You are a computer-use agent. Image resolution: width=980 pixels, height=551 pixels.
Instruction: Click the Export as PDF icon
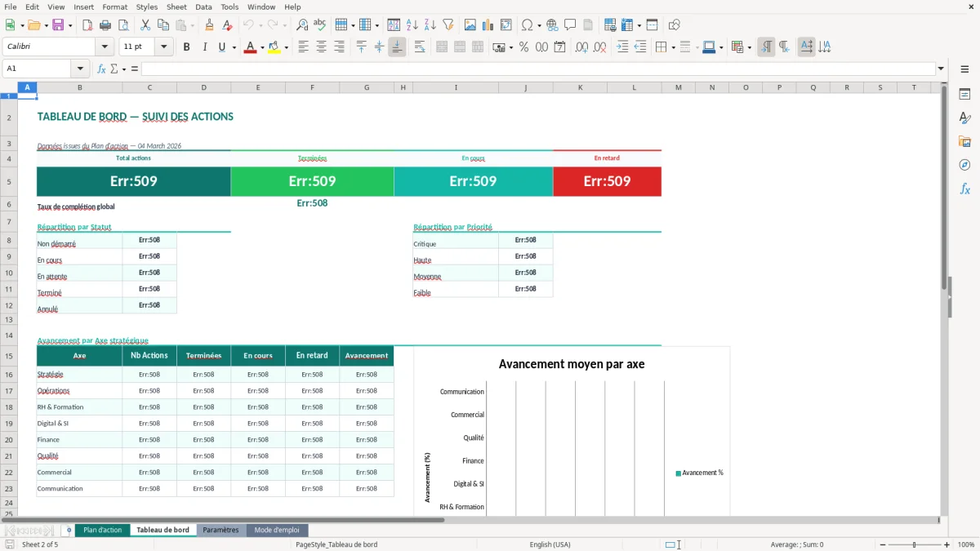click(x=87, y=25)
